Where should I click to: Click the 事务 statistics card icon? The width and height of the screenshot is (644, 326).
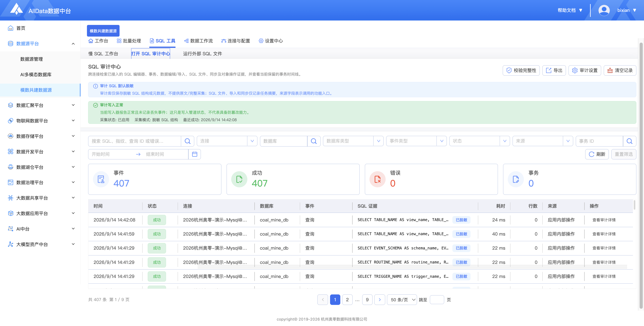coord(516,179)
